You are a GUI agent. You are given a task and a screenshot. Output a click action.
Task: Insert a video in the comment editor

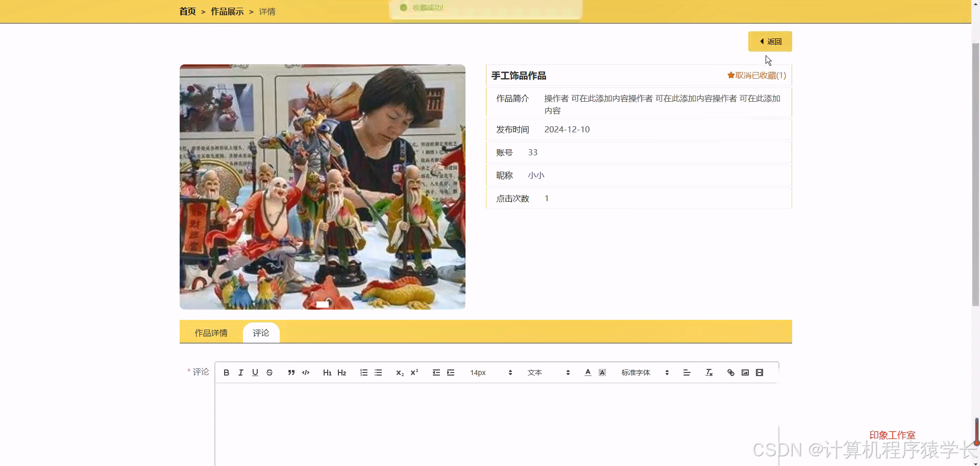(x=759, y=372)
